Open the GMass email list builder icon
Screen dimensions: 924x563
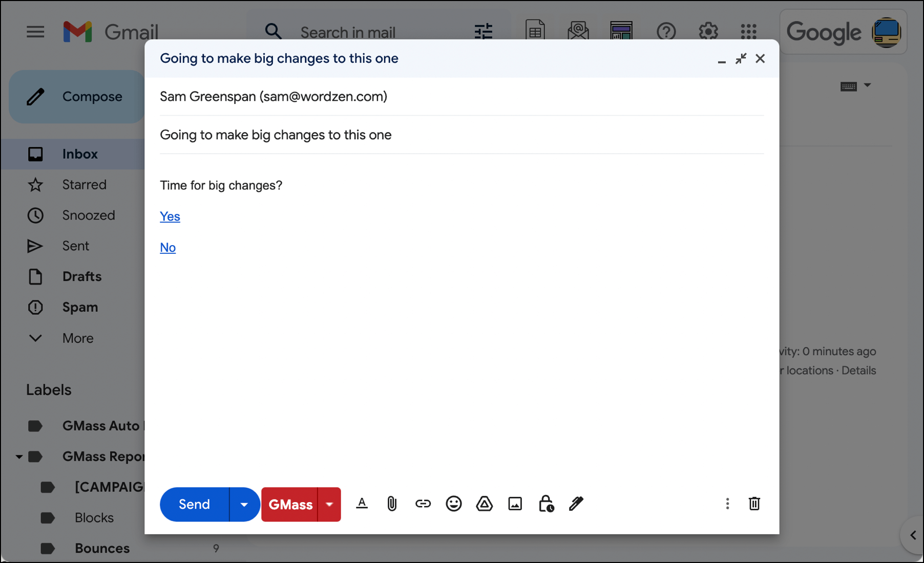click(x=578, y=31)
